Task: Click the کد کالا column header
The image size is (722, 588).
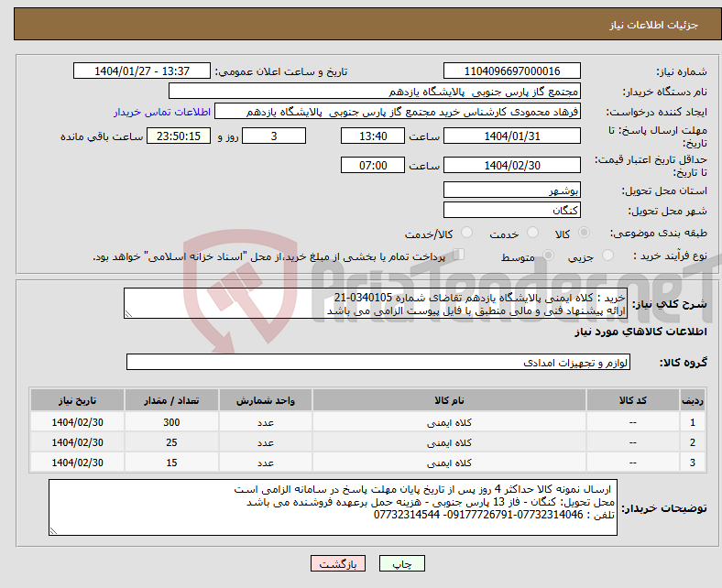Action: coord(633,400)
